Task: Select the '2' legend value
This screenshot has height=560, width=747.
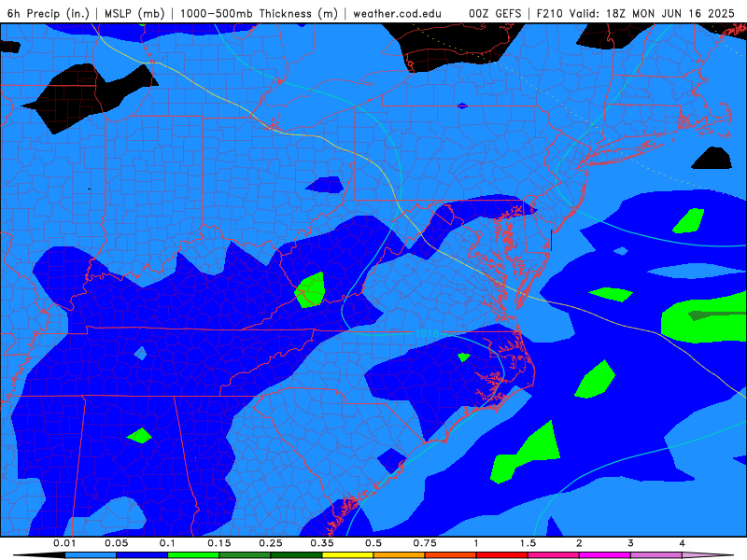Action: [x=579, y=543]
